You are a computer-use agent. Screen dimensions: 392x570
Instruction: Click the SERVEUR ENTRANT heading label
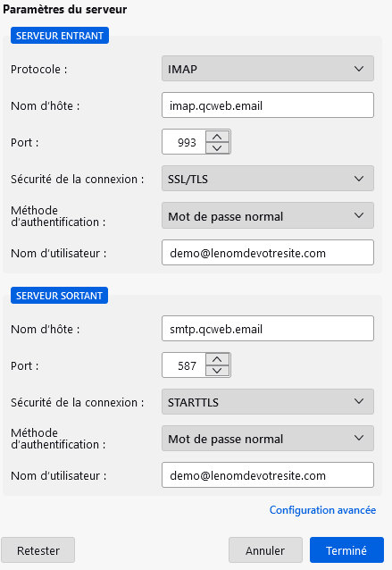pos(60,36)
